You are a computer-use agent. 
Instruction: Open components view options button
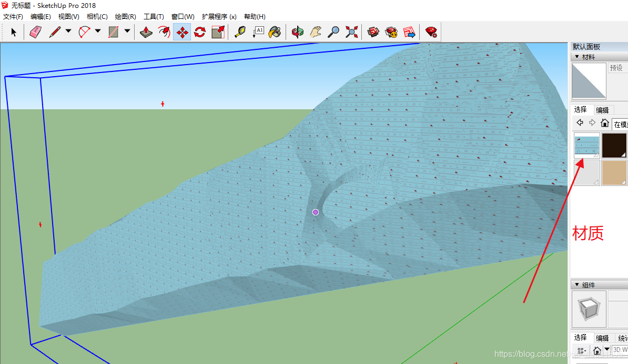point(582,351)
